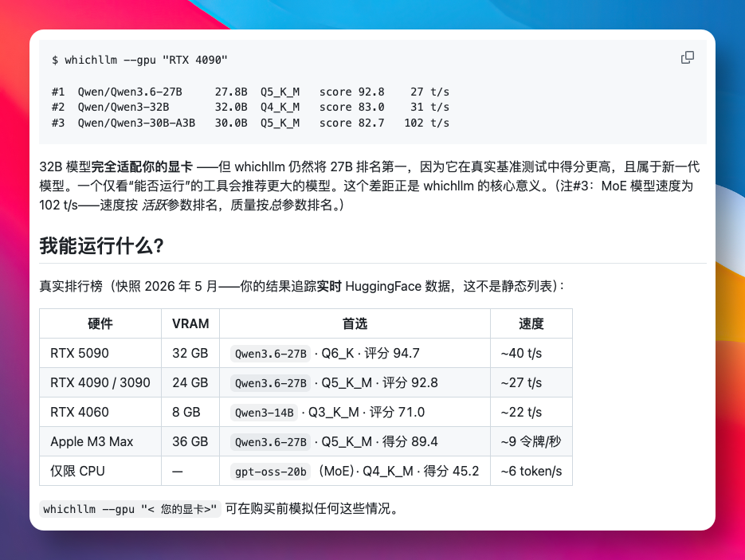Select the 'Qwen/Qwen3-32B' result line
This screenshot has height=560, width=745.
click(250, 108)
